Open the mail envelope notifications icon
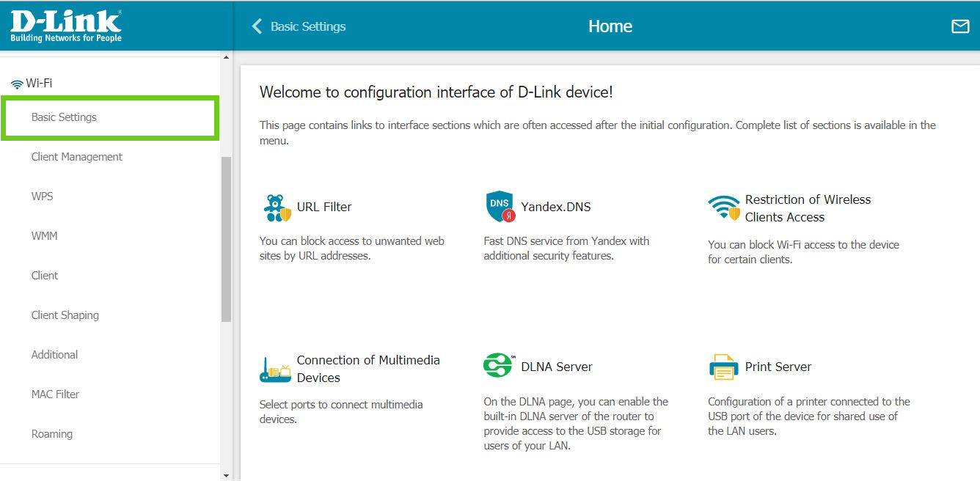The width and height of the screenshot is (980, 481). coord(959,26)
